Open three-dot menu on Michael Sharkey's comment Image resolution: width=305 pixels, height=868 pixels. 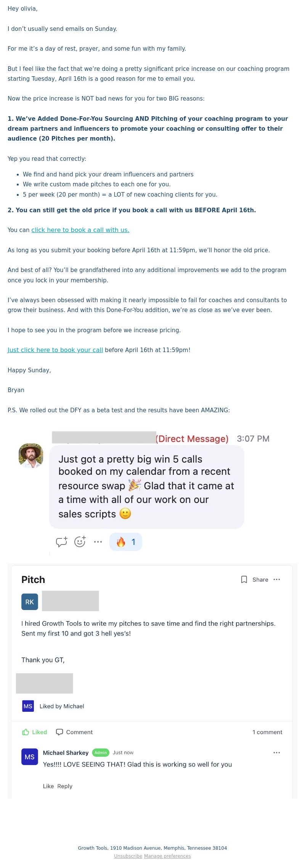(277, 753)
